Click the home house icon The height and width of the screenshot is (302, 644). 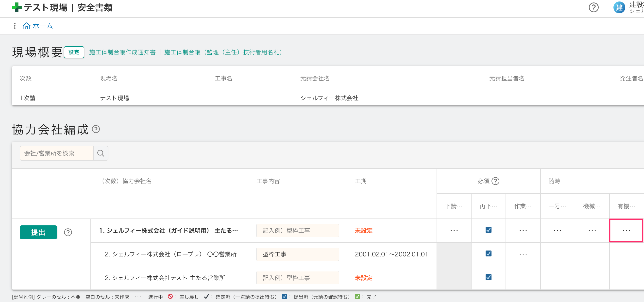coord(26,26)
